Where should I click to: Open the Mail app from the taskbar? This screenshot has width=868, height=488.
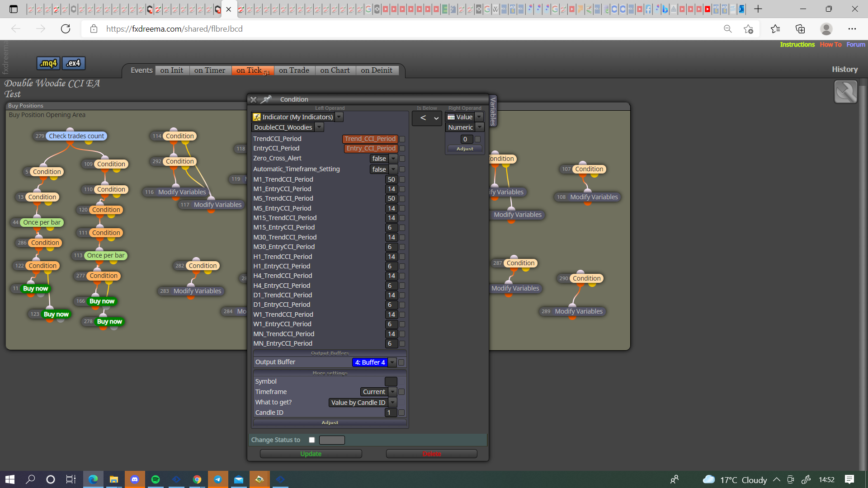(x=239, y=479)
